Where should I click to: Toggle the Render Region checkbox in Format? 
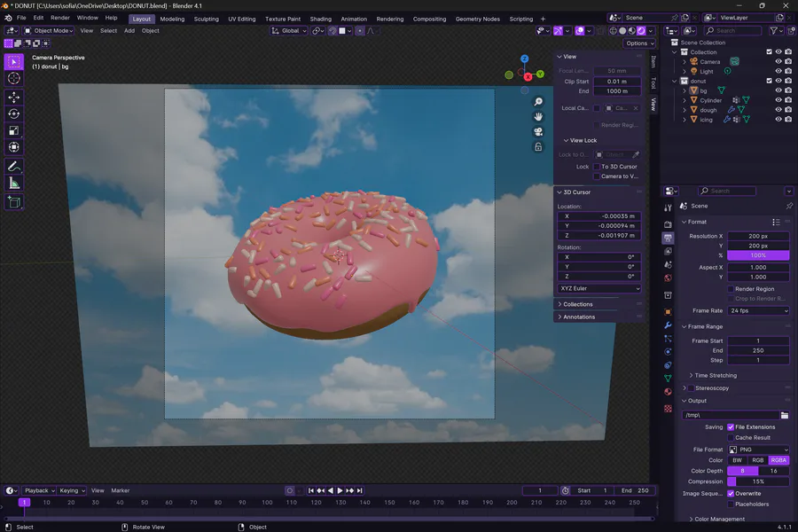pyautogui.click(x=731, y=289)
